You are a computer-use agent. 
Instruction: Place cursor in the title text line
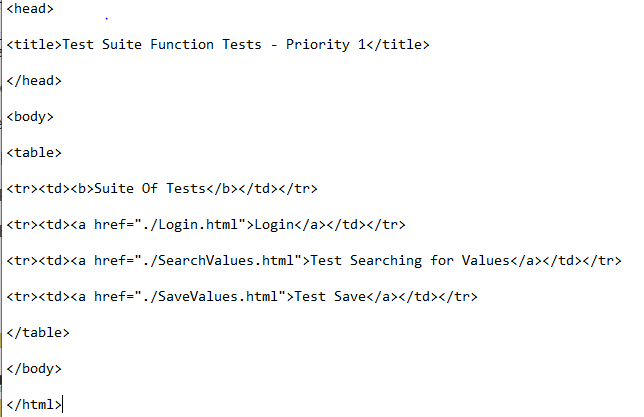[218, 44]
